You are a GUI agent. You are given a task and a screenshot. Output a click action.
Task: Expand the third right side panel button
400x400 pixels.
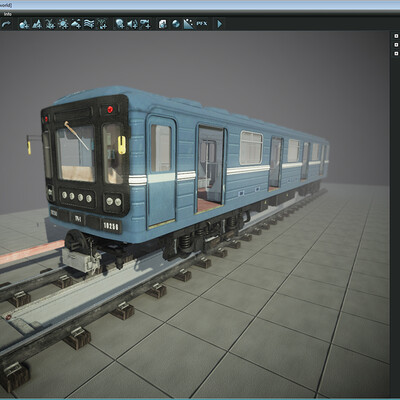(x=396, y=53)
